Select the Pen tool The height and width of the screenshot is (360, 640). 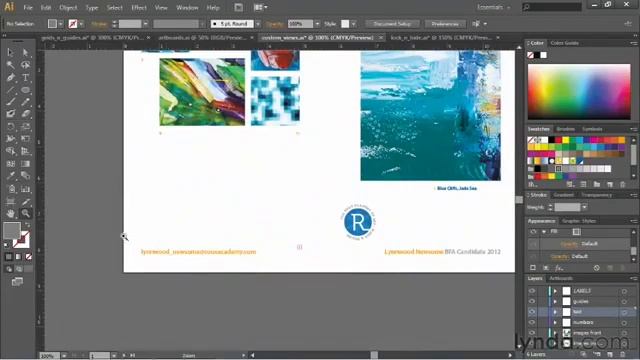(10, 77)
